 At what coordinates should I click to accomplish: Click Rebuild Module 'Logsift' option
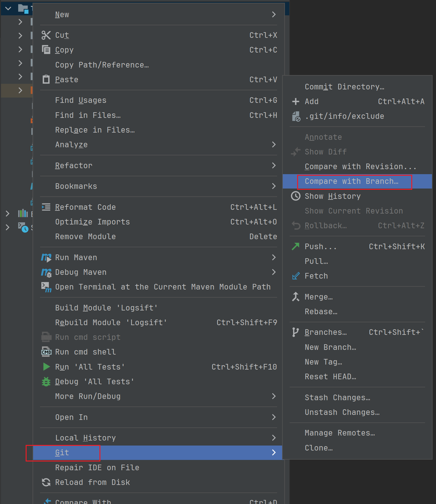[x=111, y=322]
